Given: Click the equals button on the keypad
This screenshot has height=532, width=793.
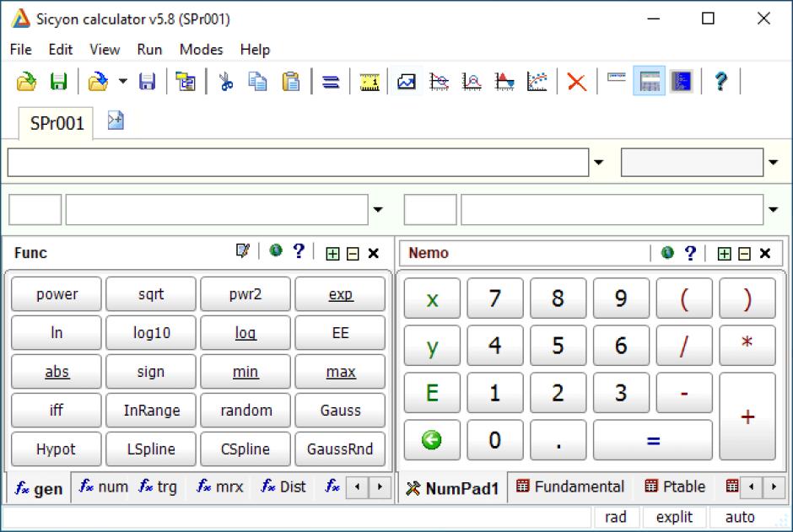Looking at the screenshot, I should tap(653, 440).
